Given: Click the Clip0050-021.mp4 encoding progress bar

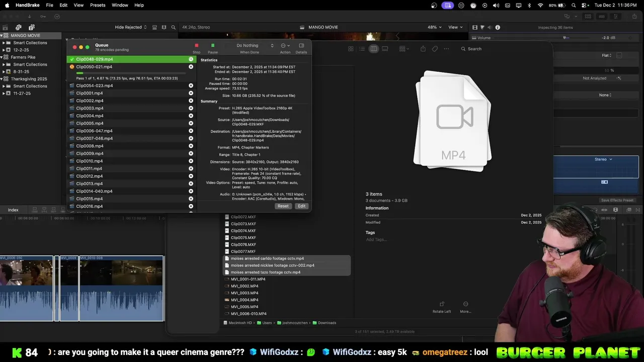Looking at the screenshot, I should coord(131,73).
